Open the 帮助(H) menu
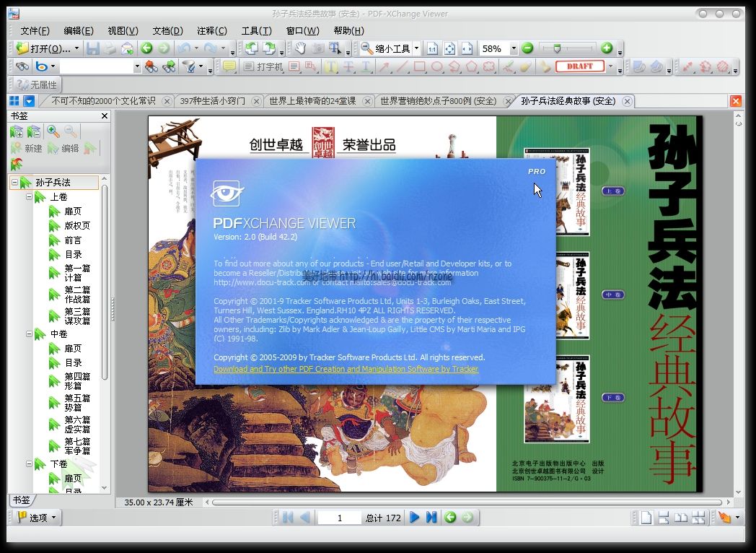 [x=348, y=31]
